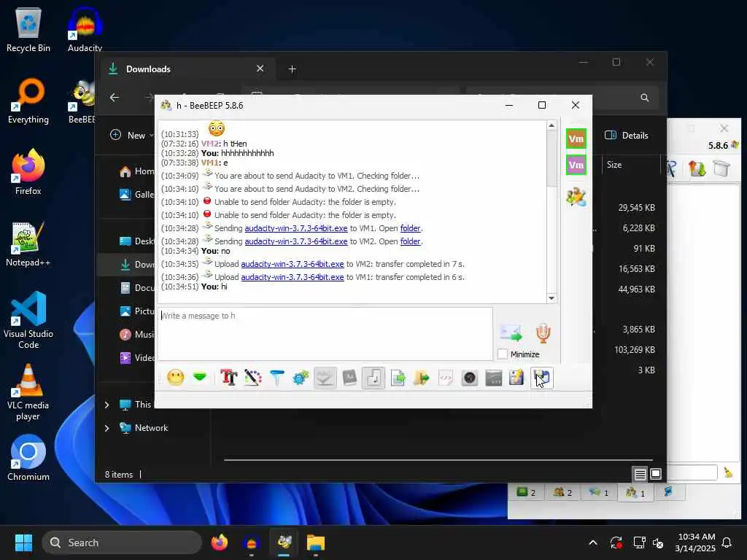Image resolution: width=747 pixels, height=560 pixels.
Task: Open the chat bubbles tab labeled 1
Action: coord(599,492)
